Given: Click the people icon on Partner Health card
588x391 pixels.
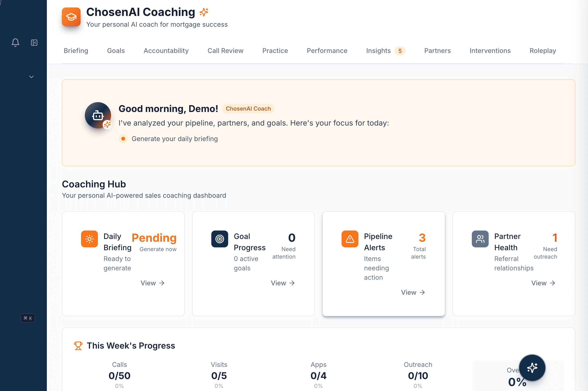Looking at the screenshot, I should 480,239.
